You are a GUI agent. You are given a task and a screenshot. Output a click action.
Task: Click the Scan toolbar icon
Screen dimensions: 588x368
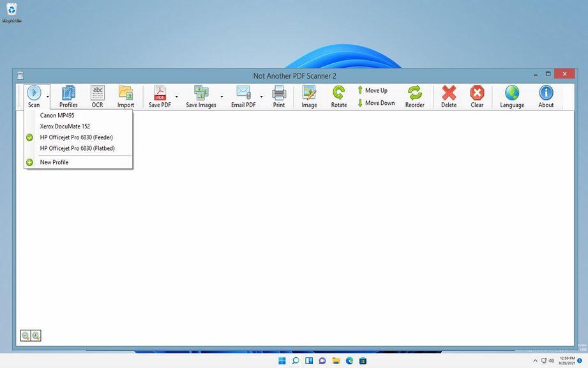coord(33,96)
